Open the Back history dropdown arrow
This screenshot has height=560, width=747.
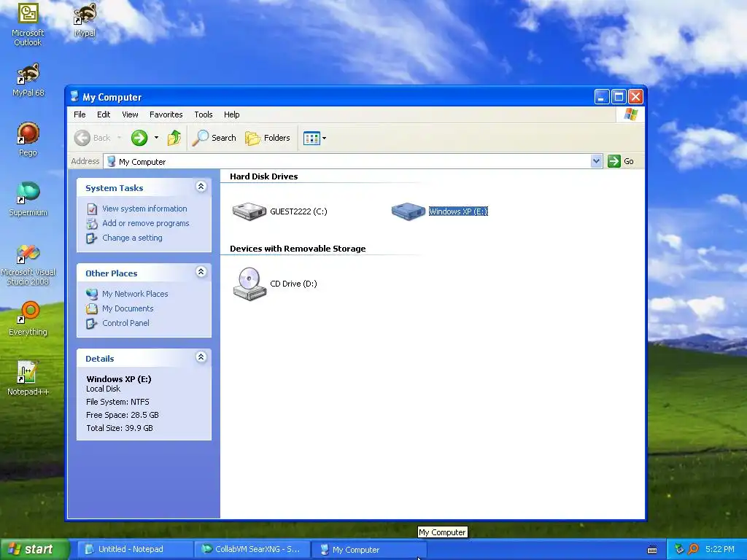tap(119, 138)
